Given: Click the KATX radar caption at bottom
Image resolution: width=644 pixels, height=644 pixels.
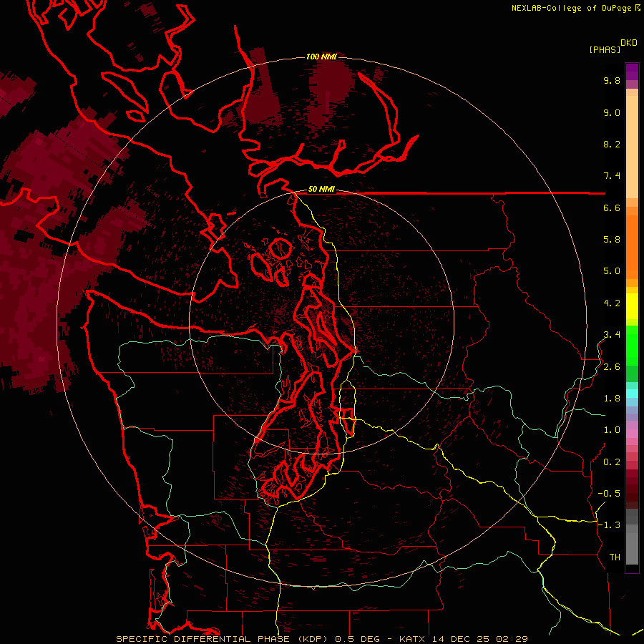Looking at the screenshot, I should (x=321, y=639).
